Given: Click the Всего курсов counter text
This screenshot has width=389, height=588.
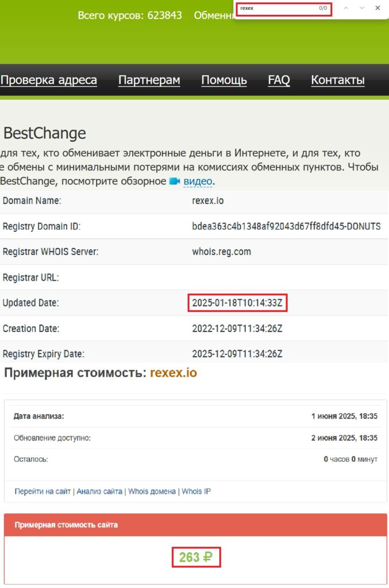Looking at the screenshot, I should coord(130,17).
